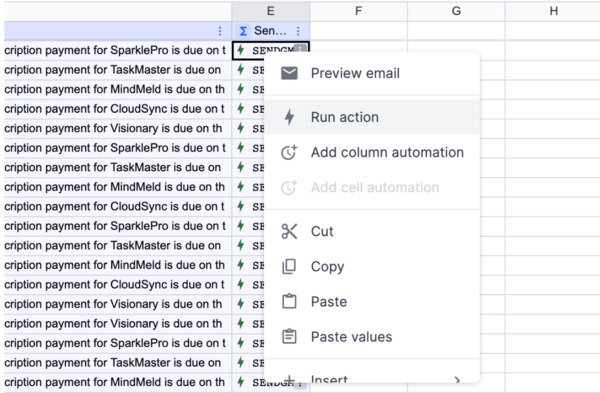Expand the Insert submenu arrow
The width and height of the screenshot is (600, 393).
pyautogui.click(x=457, y=380)
